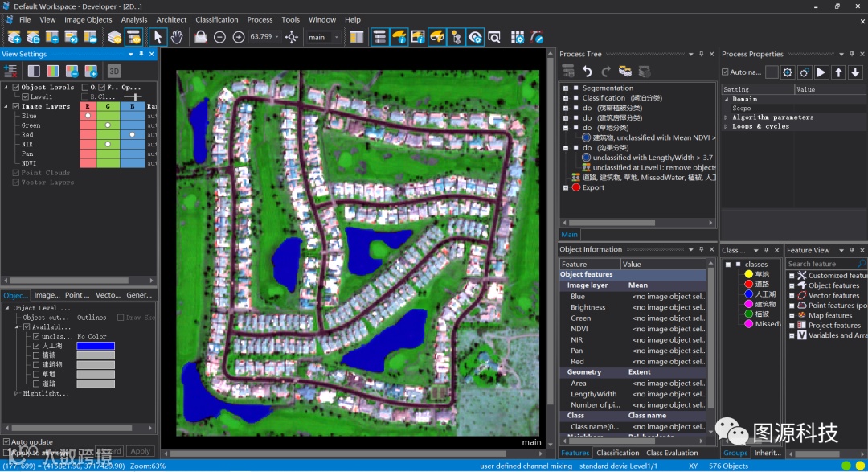The image size is (868, 472).
Task: Click the undo arrow in Process Tree
Action: click(588, 72)
